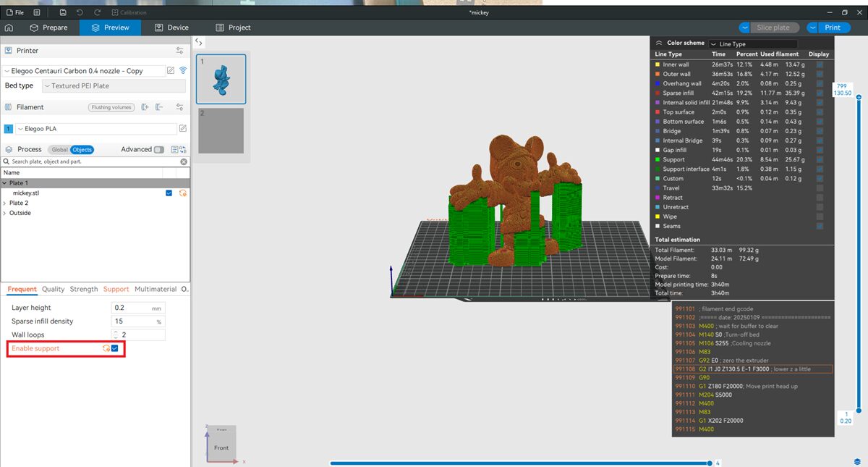Open the Elegoo PLA filament dropdown
This screenshot has width=868, height=467.
click(96, 129)
